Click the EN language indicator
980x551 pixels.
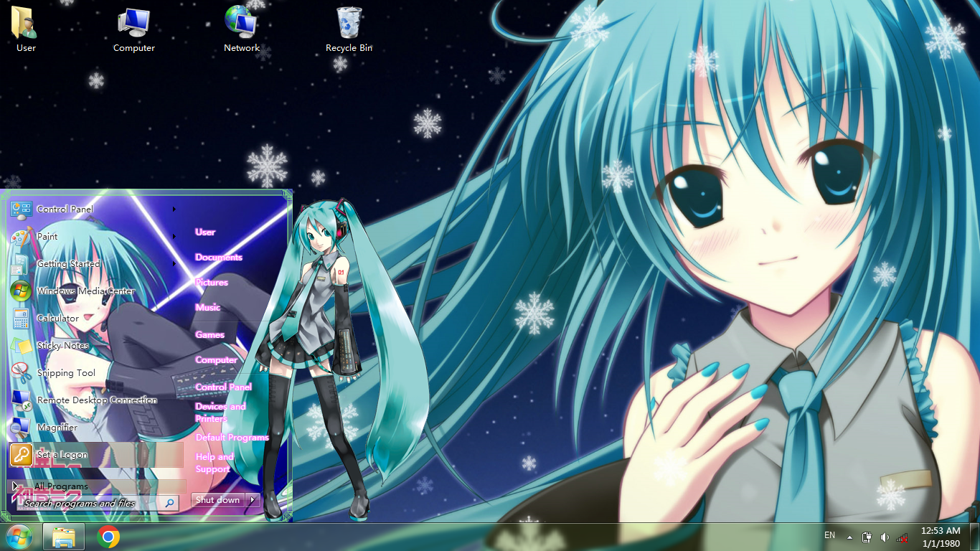[x=830, y=535]
